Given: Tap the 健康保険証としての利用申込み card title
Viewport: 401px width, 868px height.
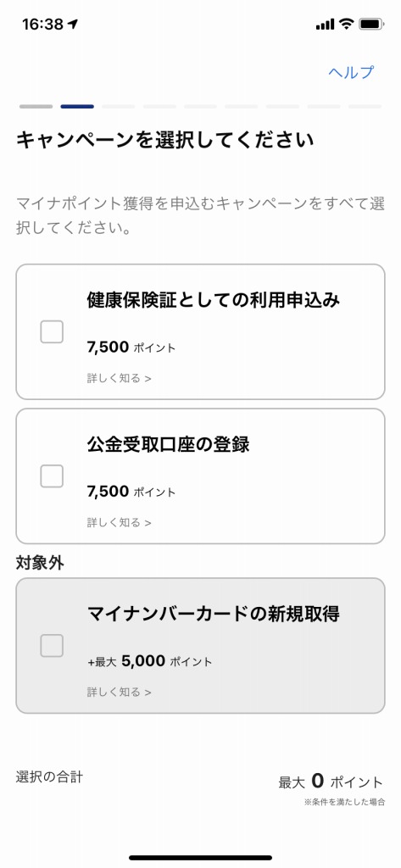Looking at the screenshot, I should pyautogui.click(x=214, y=299).
